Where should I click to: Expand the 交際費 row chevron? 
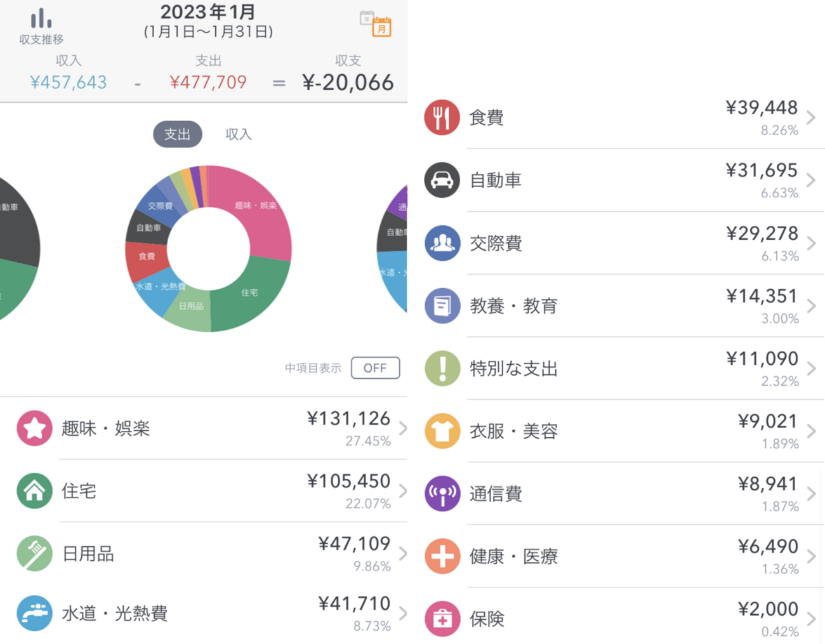[x=811, y=244]
